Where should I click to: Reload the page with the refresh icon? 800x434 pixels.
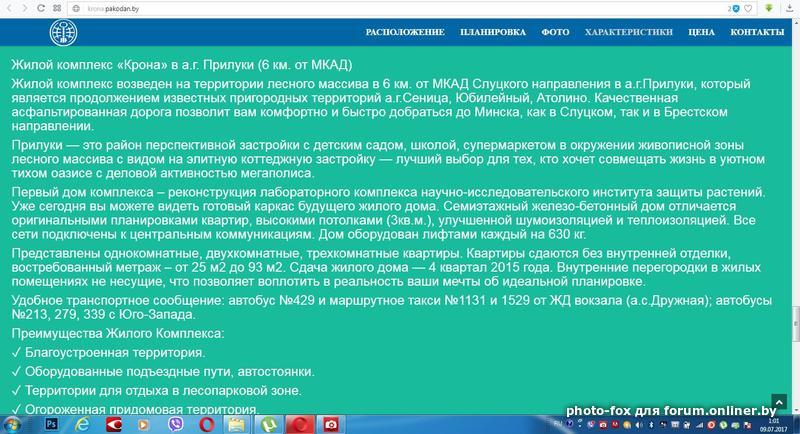click(41, 8)
